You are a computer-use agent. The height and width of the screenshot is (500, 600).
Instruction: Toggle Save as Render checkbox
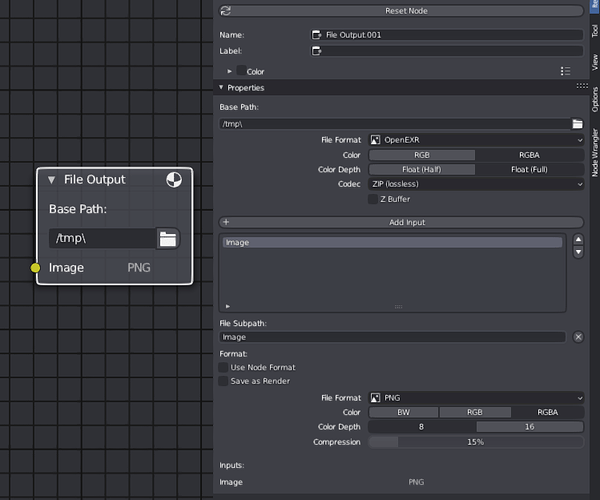(223, 381)
